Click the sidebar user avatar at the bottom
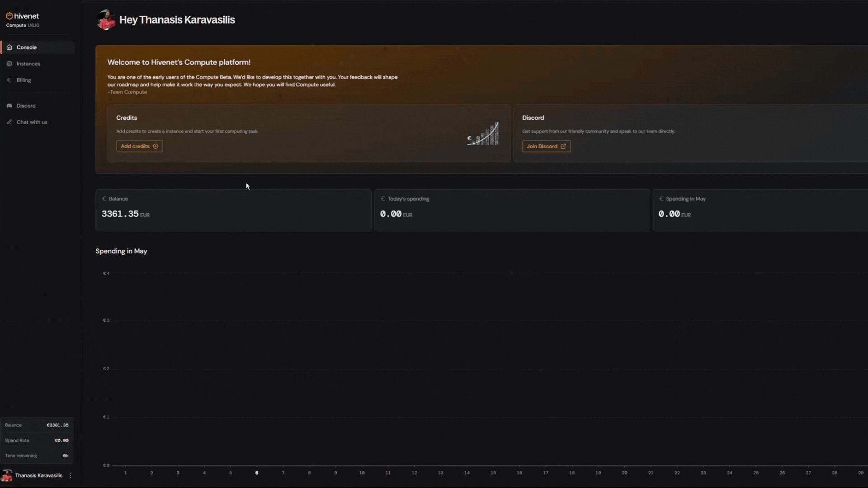This screenshot has height=488, width=868. (x=7, y=475)
